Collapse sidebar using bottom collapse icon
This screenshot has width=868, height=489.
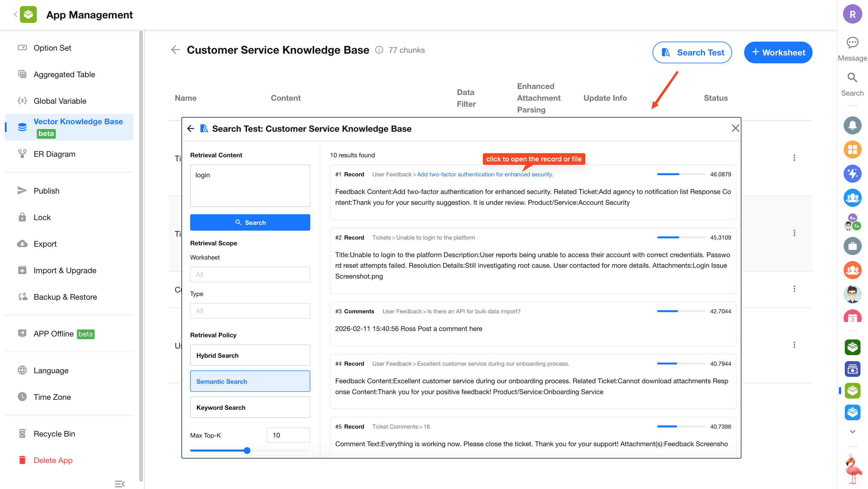point(120,484)
